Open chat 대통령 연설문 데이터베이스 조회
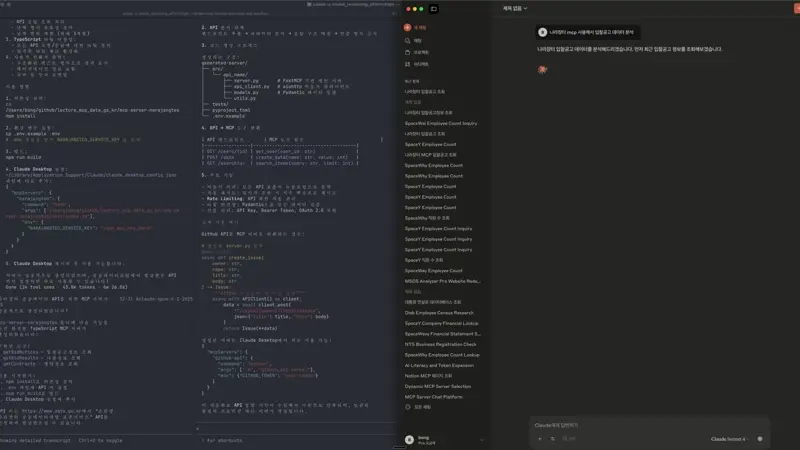The height and width of the screenshot is (450, 800). coord(433,302)
